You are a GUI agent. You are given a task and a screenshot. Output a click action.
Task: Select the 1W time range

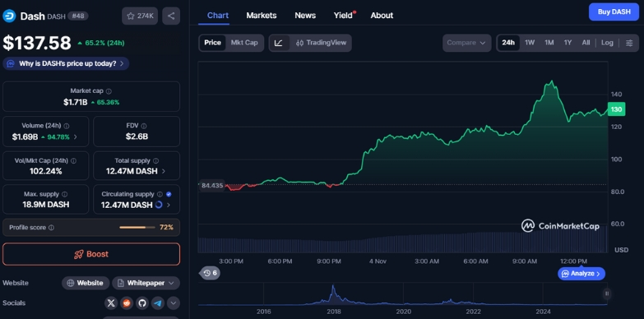click(x=530, y=43)
